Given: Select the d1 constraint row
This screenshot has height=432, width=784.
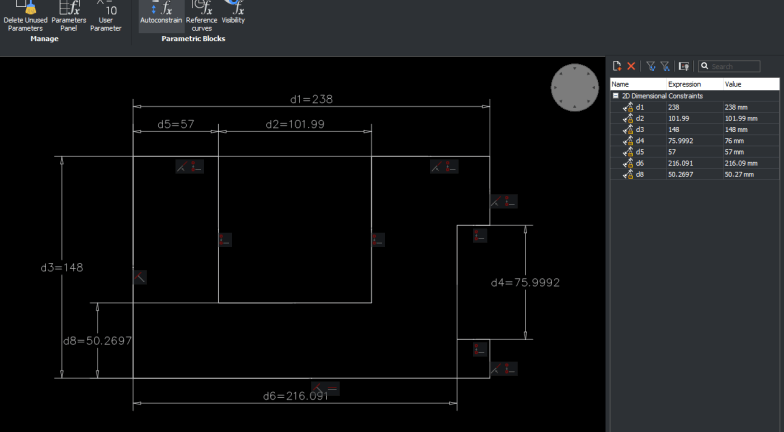Looking at the screenshot, I should pos(640,107).
